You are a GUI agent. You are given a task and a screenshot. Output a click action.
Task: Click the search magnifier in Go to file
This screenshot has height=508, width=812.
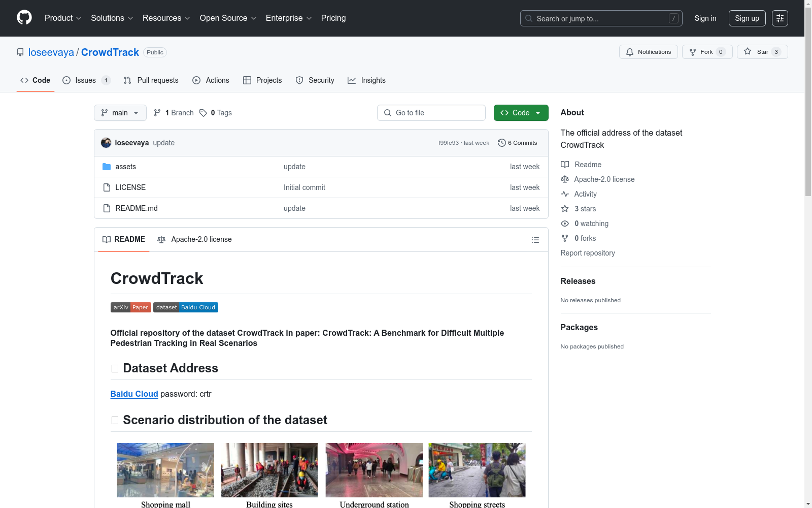pos(388,113)
